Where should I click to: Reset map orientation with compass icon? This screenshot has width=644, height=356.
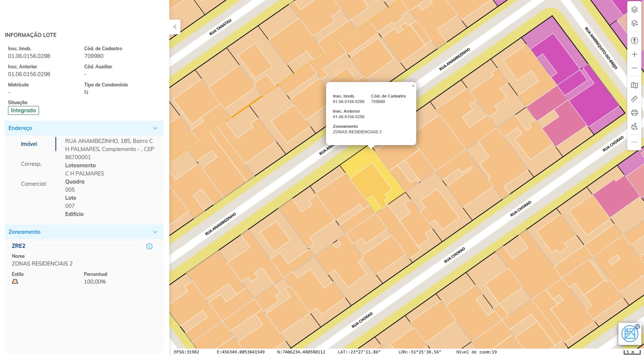634,41
